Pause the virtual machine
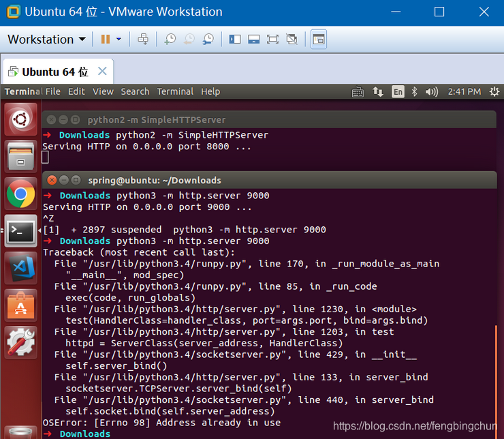The height and width of the screenshot is (439, 504). click(x=106, y=40)
